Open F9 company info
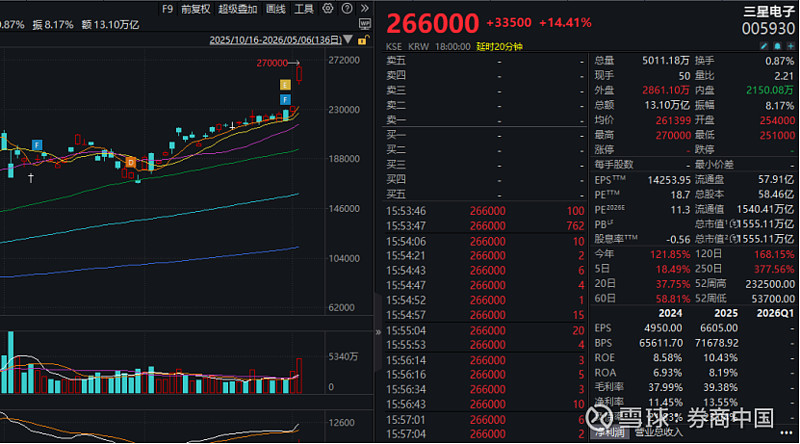Screen dimensions: 800x444 [x=167, y=9]
